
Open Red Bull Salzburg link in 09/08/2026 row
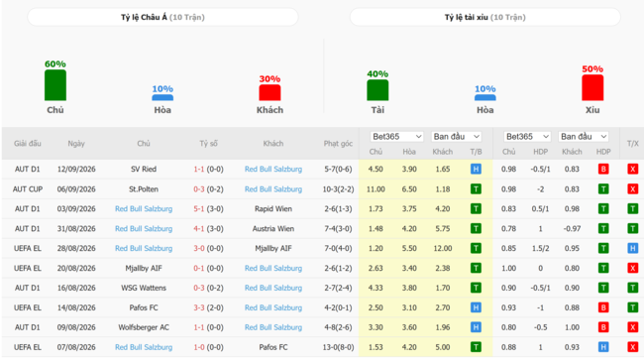[x=273, y=327]
